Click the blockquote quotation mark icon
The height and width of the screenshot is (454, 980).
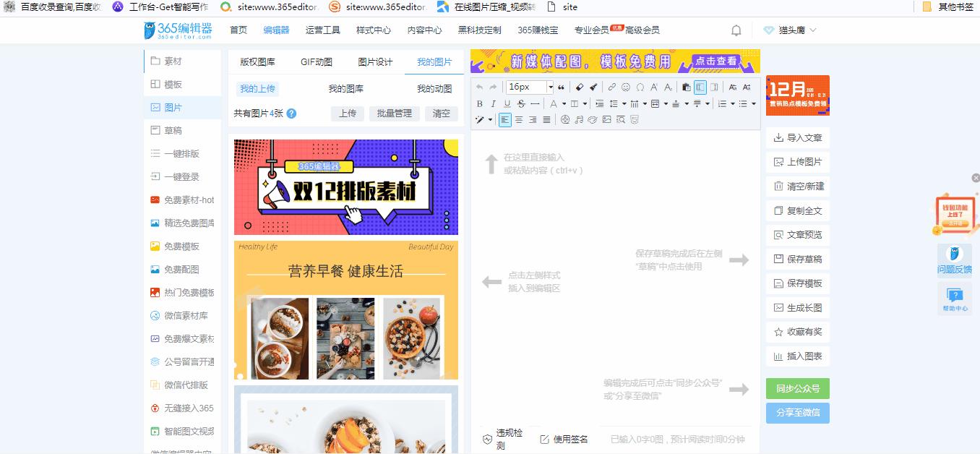pos(561,87)
